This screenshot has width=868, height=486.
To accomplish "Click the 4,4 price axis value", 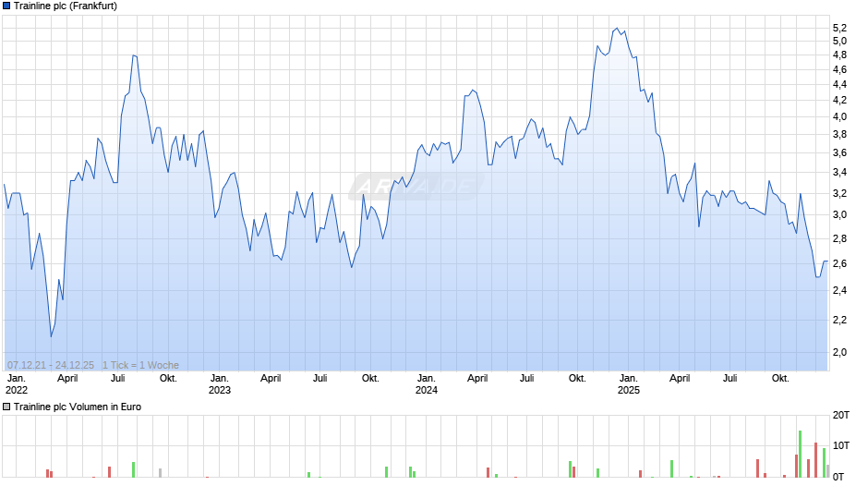I will click(x=839, y=85).
